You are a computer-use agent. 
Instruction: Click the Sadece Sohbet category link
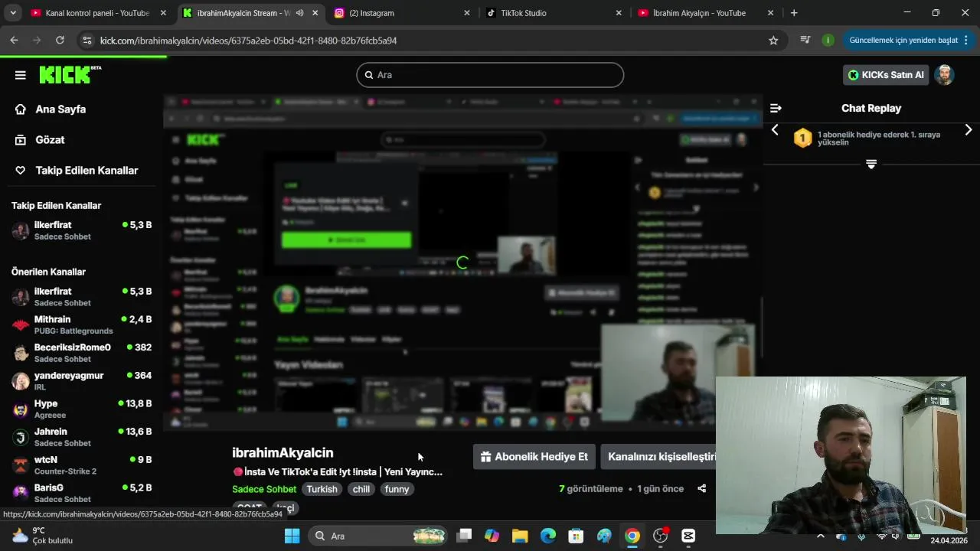click(x=264, y=489)
